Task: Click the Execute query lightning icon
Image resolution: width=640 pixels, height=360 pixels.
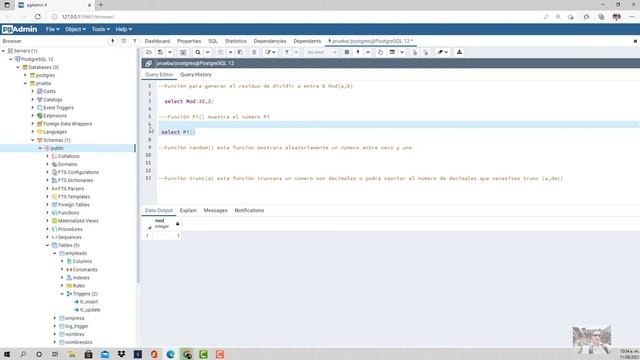Action: pos(358,52)
